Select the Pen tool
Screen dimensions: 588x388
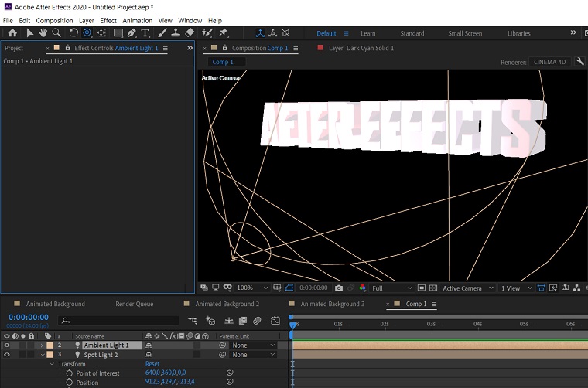[x=132, y=33]
